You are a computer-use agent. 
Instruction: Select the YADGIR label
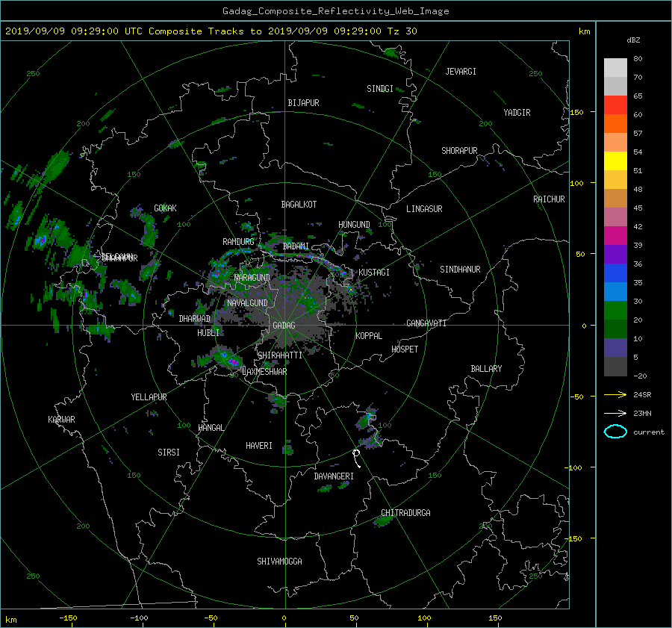pos(517,113)
